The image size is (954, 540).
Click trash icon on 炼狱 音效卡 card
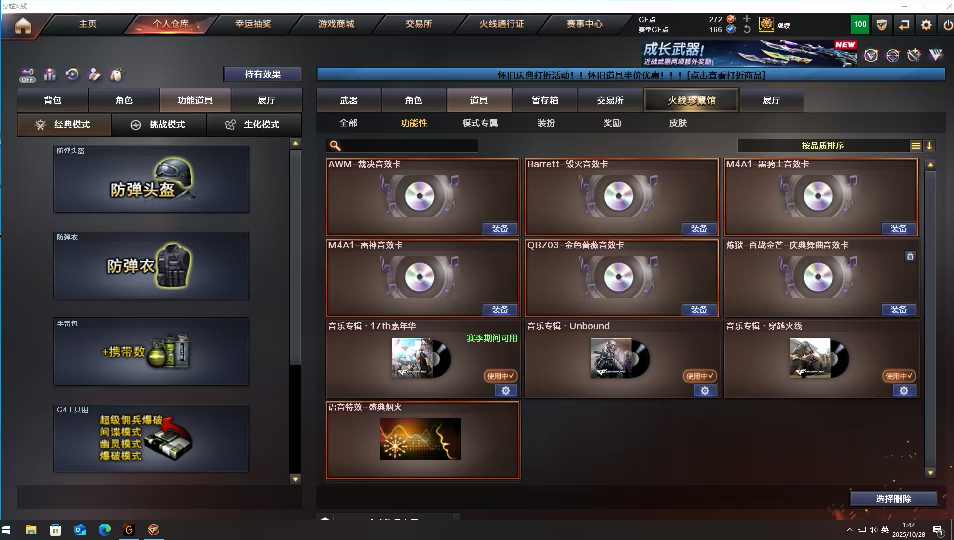910,256
